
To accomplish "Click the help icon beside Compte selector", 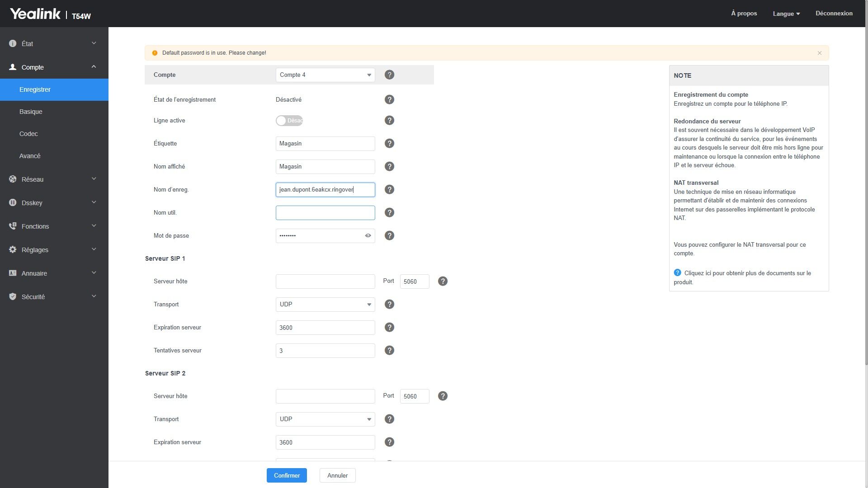I will [x=389, y=75].
